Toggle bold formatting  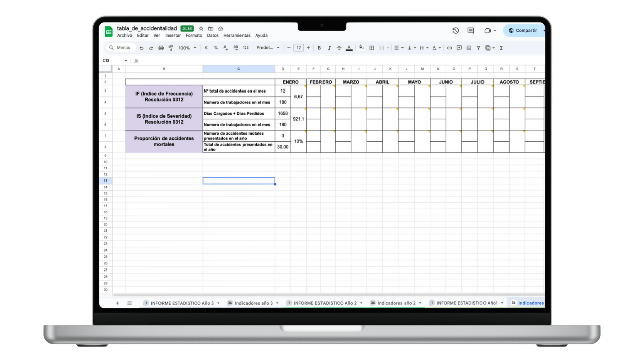pos(319,48)
